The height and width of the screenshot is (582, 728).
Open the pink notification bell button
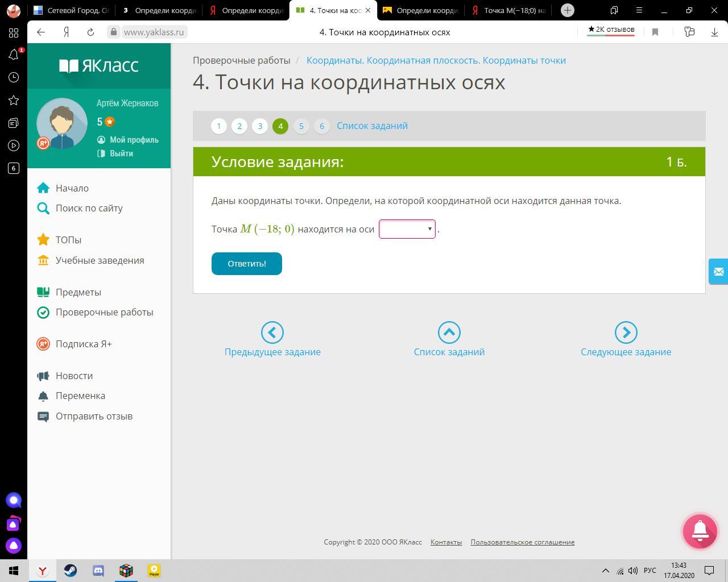tap(700, 531)
